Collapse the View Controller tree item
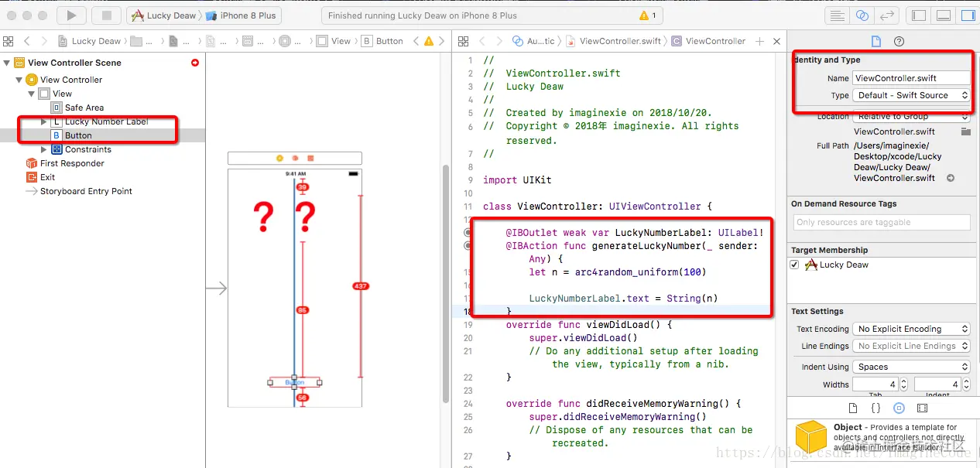 pyautogui.click(x=19, y=80)
